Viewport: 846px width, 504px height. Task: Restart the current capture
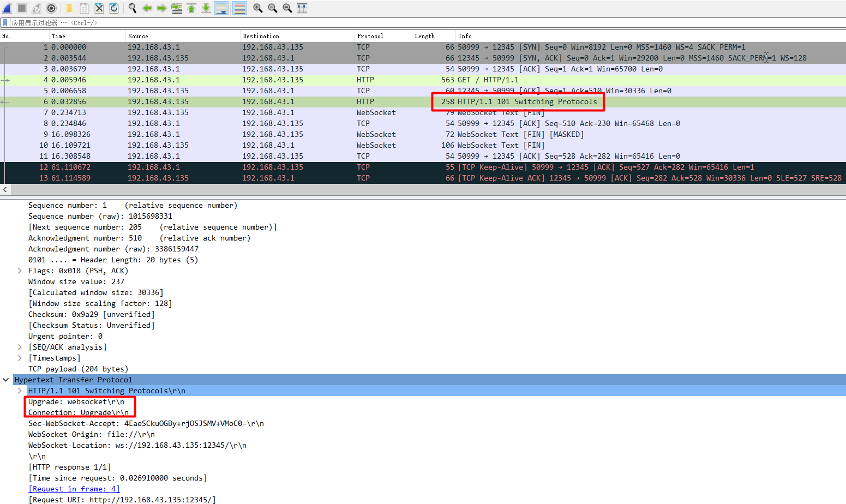pos(36,8)
